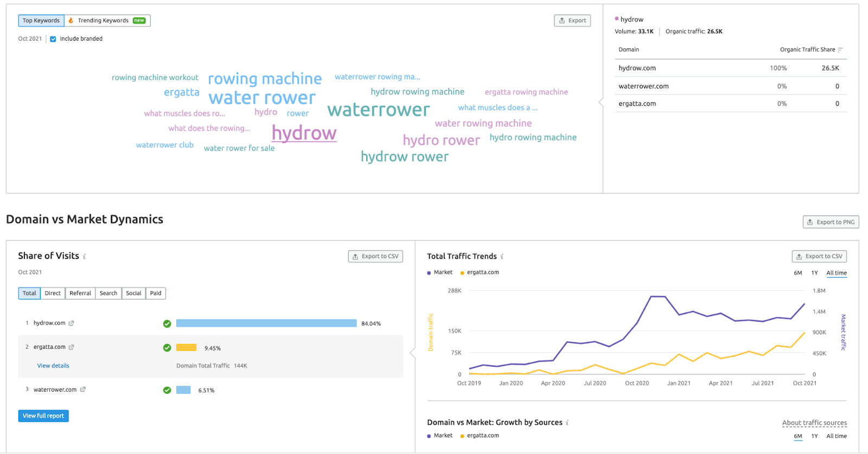Toggle the Include branded checkbox
868x454 pixels.
coord(53,39)
